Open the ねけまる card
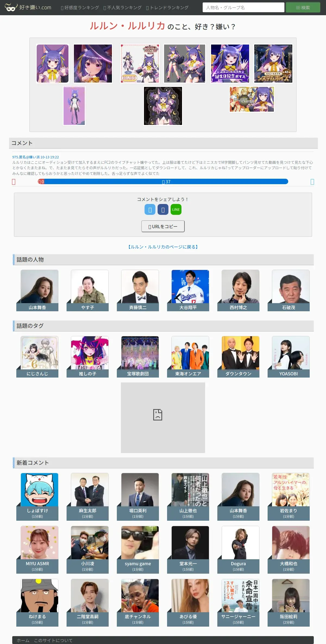326x644 pixels. tap(37, 602)
